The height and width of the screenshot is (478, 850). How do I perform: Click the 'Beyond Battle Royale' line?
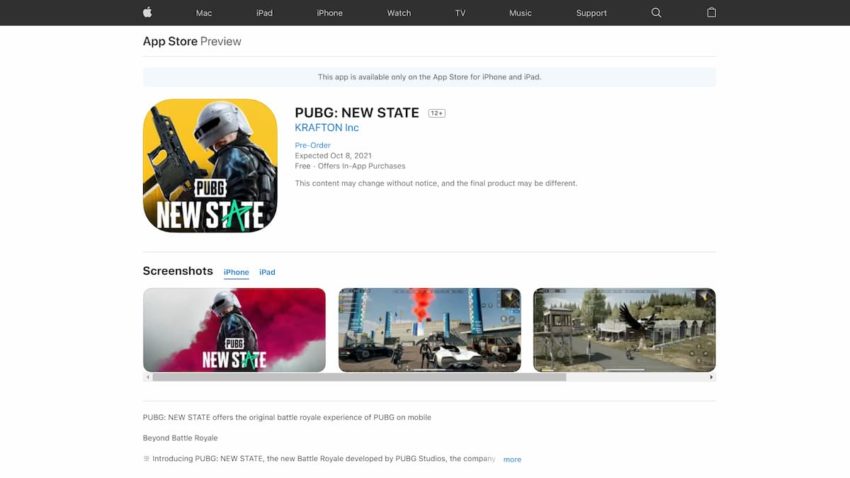(x=180, y=438)
